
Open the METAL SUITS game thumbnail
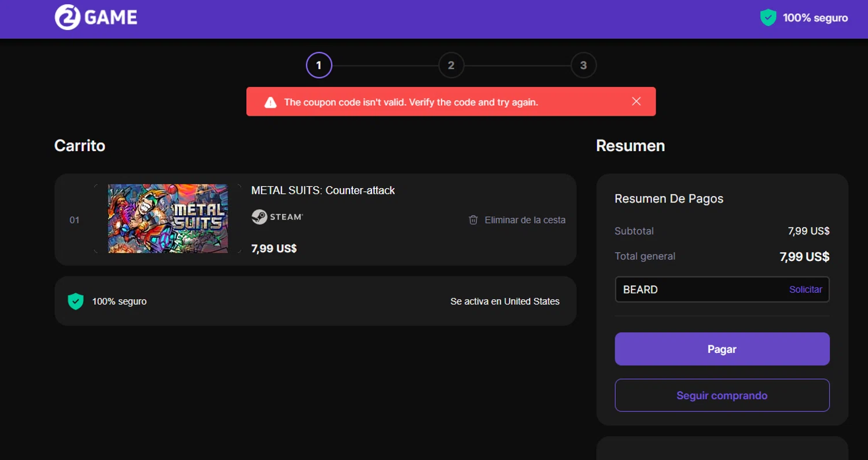click(168, 219)
